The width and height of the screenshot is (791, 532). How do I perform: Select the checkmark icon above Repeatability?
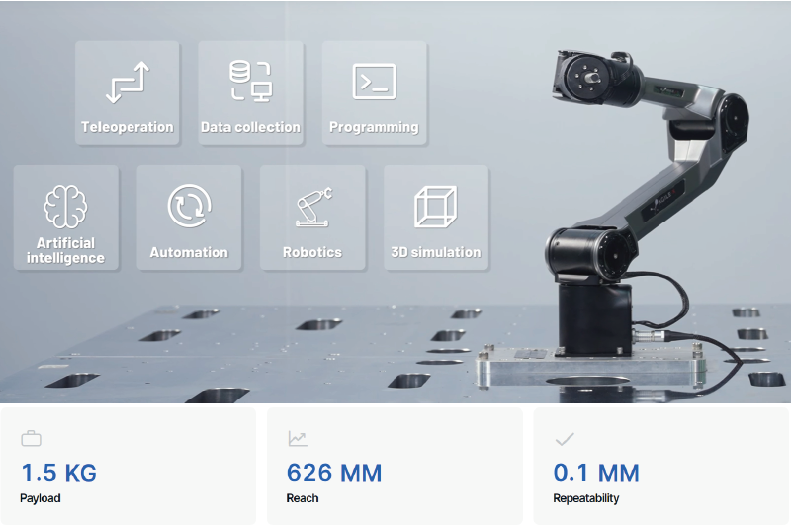coord(564,439)
